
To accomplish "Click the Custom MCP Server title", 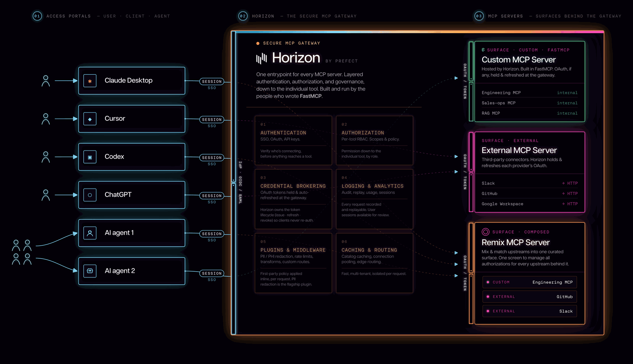I will 519,60.
